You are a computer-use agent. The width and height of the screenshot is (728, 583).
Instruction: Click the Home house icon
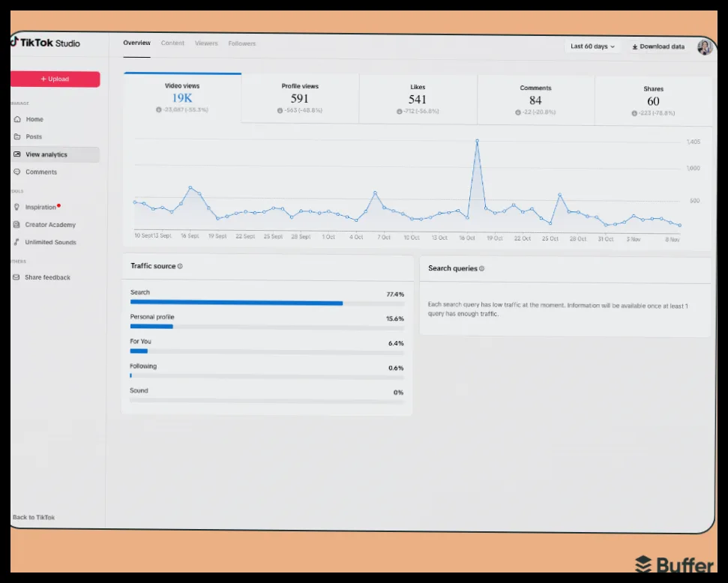pyautogui.click(x=17, y=119)
